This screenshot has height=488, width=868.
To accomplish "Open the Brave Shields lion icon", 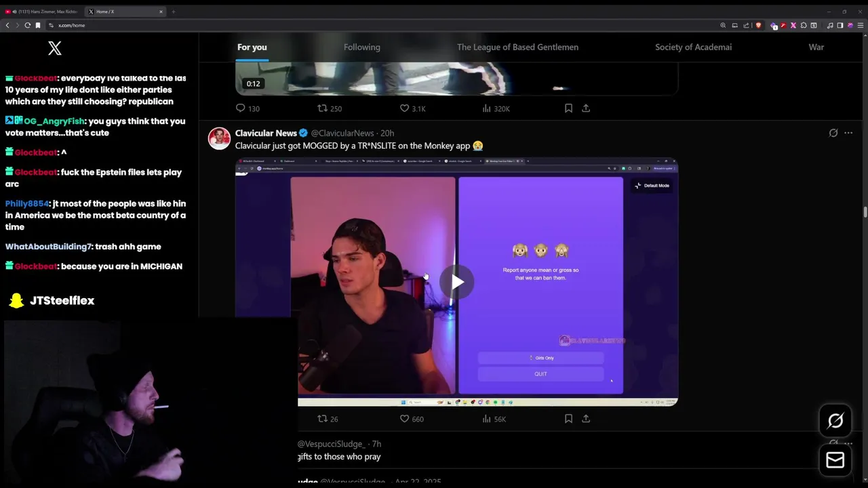I will pyautogui.click(x=758, y=25).
